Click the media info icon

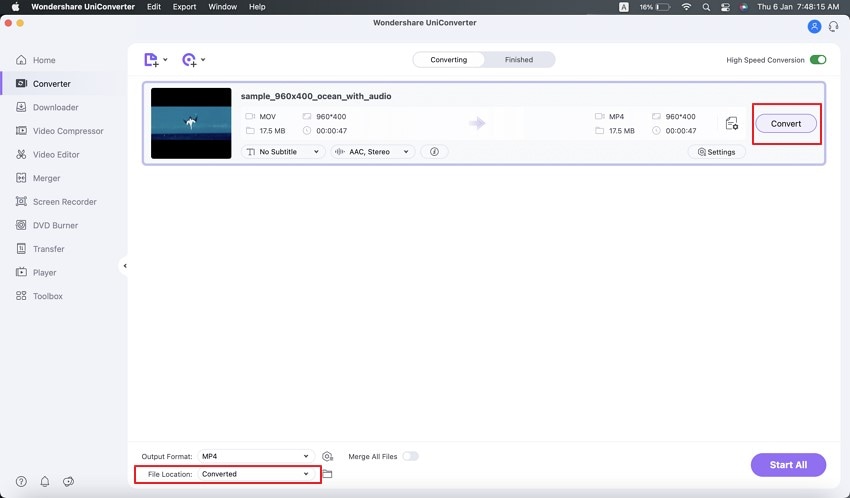pos(434,152)
